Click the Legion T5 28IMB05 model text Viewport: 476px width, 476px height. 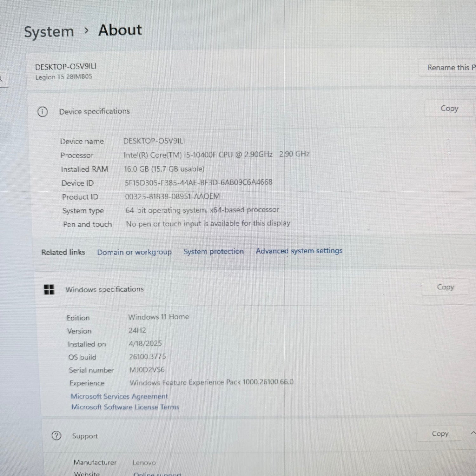64,77
